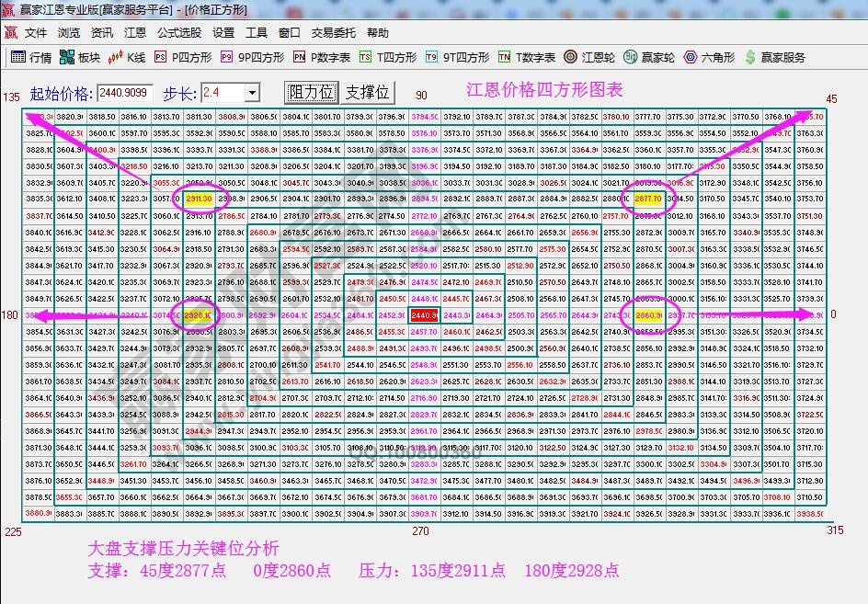868x604 pixels.
Task: Open the 公式选股 stock screener menu
Action: tap(179, 32)
